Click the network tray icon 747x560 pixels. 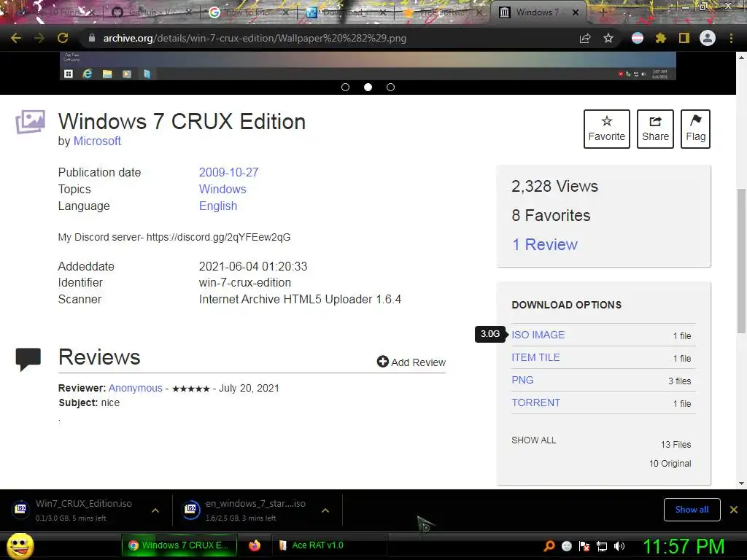[602, 546]
